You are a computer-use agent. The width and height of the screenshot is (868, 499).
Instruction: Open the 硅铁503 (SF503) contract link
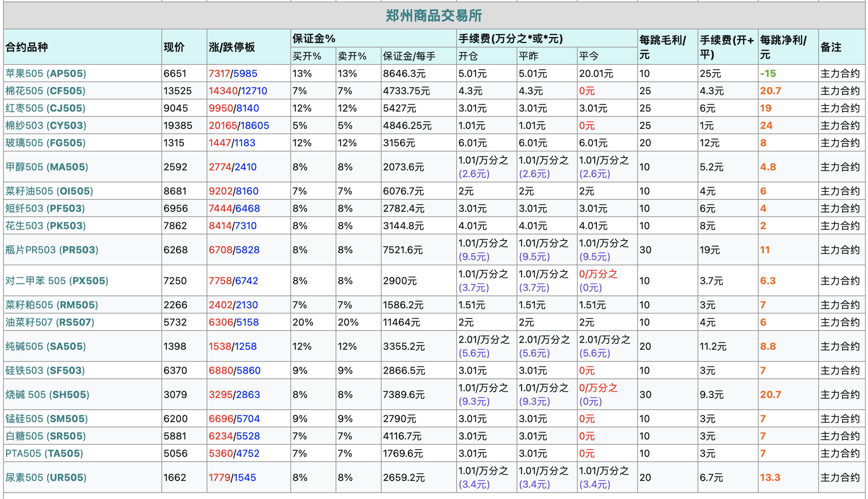[x=45, y=370]
